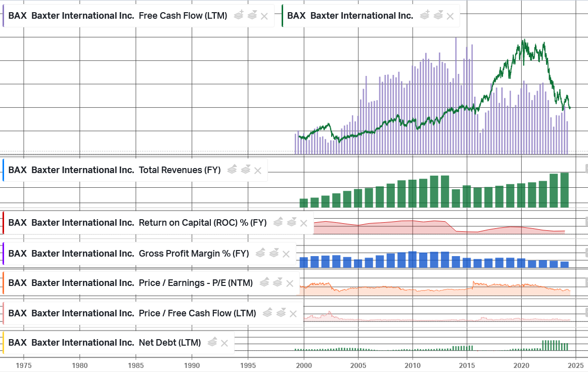
Task: Click the 2010 label on the time axis
Action: [x=413, y=365]
